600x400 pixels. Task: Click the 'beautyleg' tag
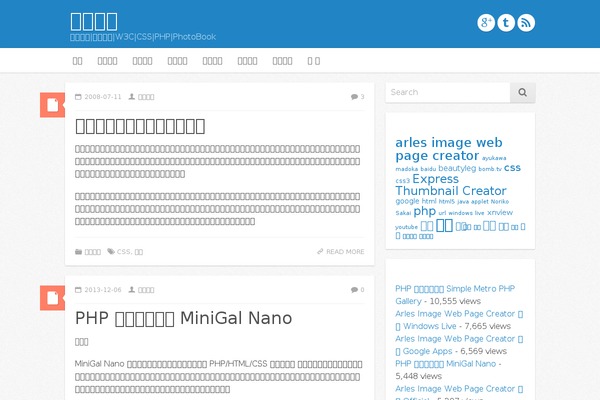pyautogui.click(x=457, y=168)
